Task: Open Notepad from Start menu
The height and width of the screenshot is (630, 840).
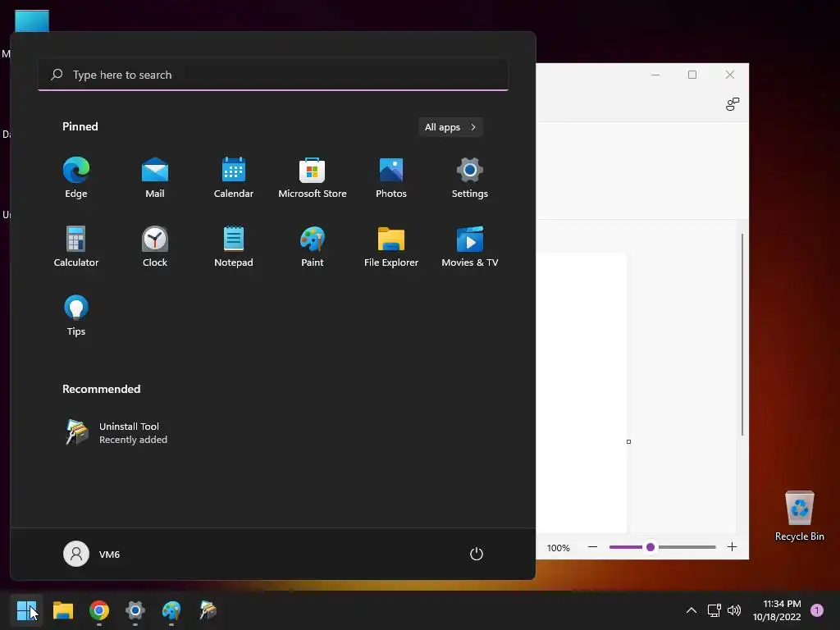Action: coord(234,246)
